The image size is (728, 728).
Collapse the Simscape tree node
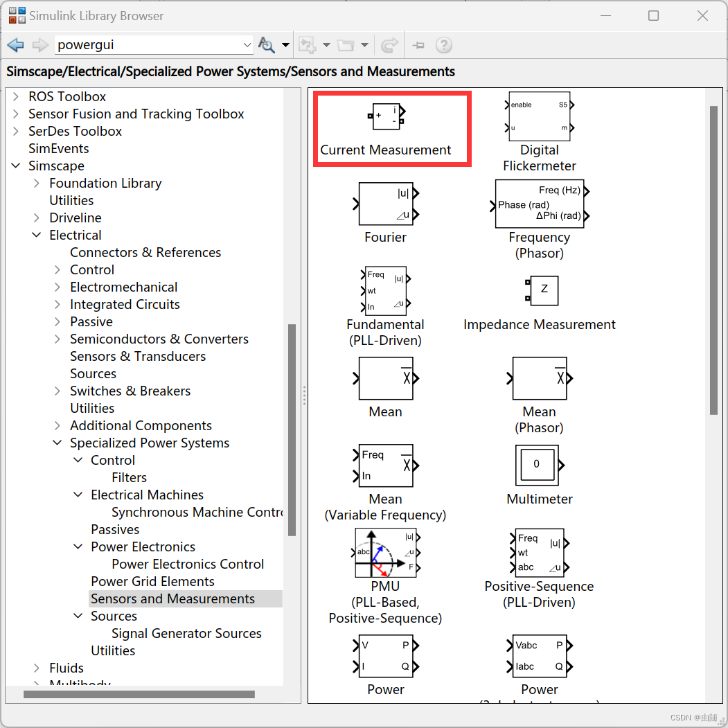click(x=16, y=166)
